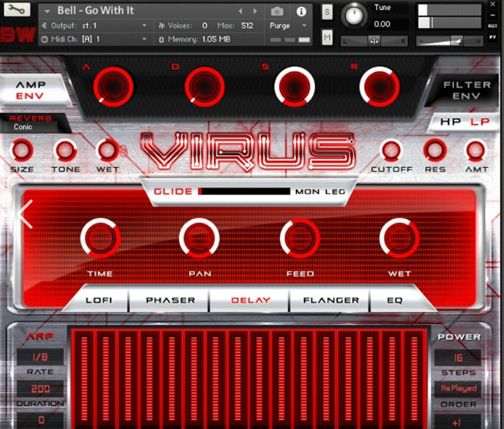Toggle LEG legato mode

[335, 192]
